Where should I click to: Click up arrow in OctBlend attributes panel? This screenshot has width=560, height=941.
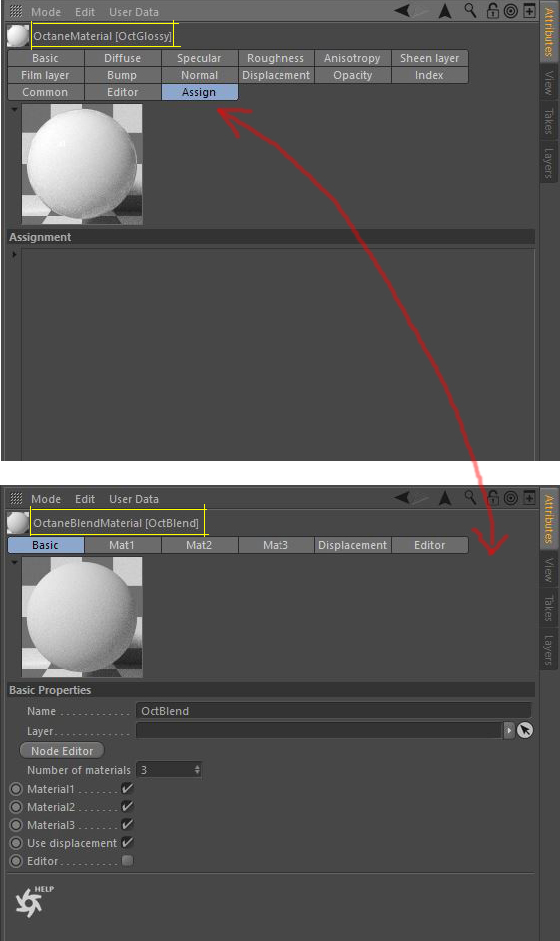[x=445, y=498]
